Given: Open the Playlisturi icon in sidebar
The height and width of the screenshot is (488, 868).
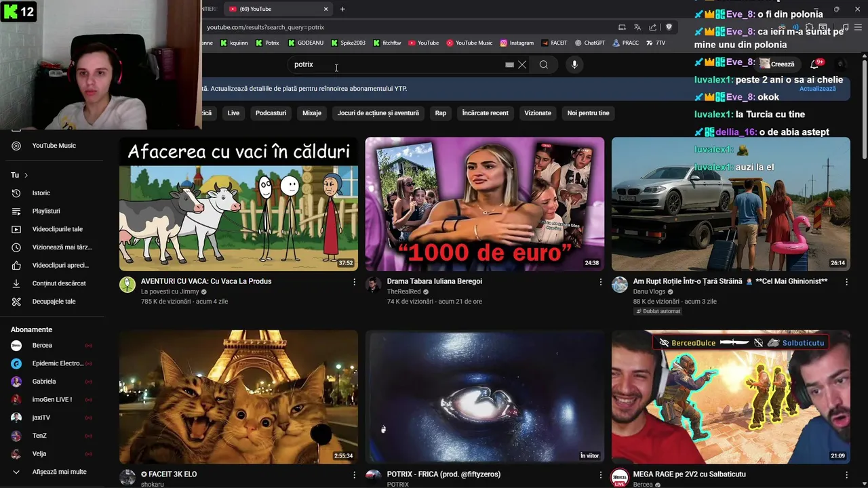Looking at the screenshot, I should point(16,211).
